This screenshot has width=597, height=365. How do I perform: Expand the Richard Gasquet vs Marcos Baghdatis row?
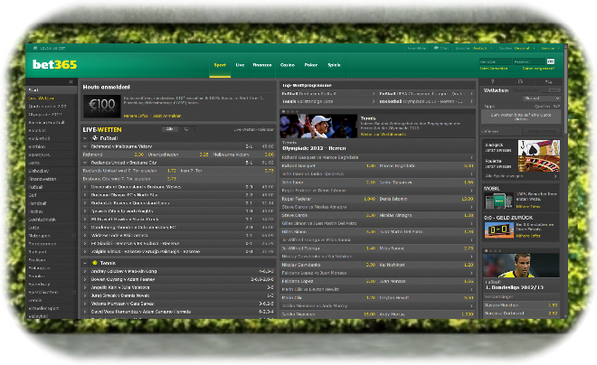(x=378, y=157)
